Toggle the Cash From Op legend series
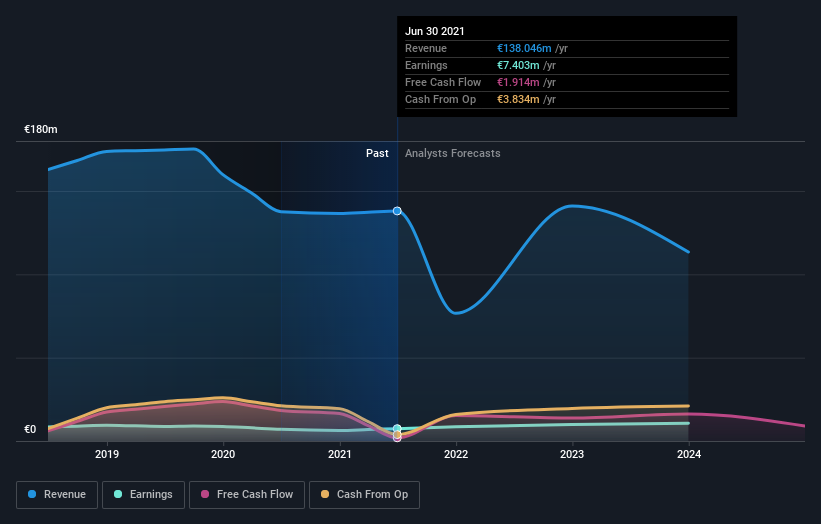The height and width of the screenshot is (524, 821). coord(364,495)
